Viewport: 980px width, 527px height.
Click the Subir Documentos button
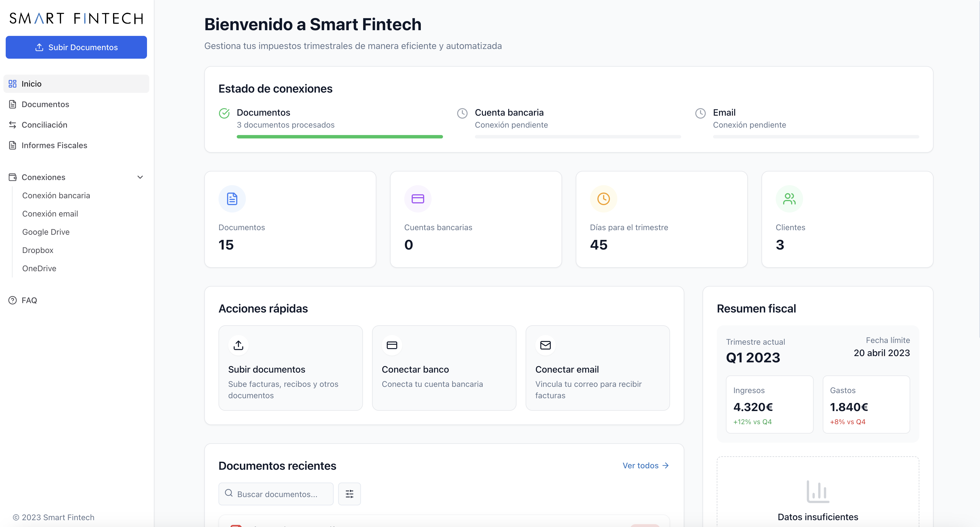point(76,47)
